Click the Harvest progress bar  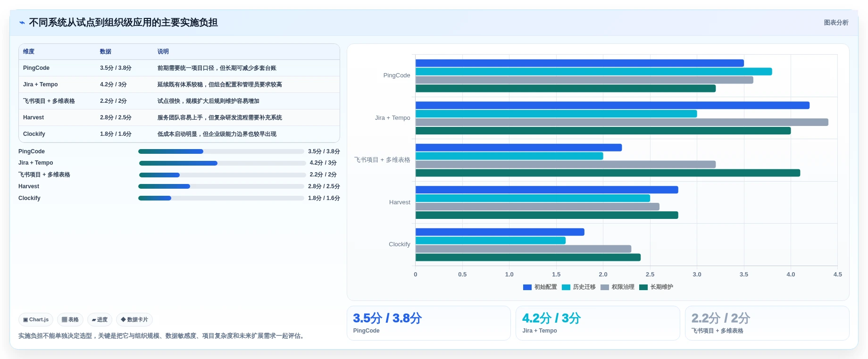tap(221, 186)
